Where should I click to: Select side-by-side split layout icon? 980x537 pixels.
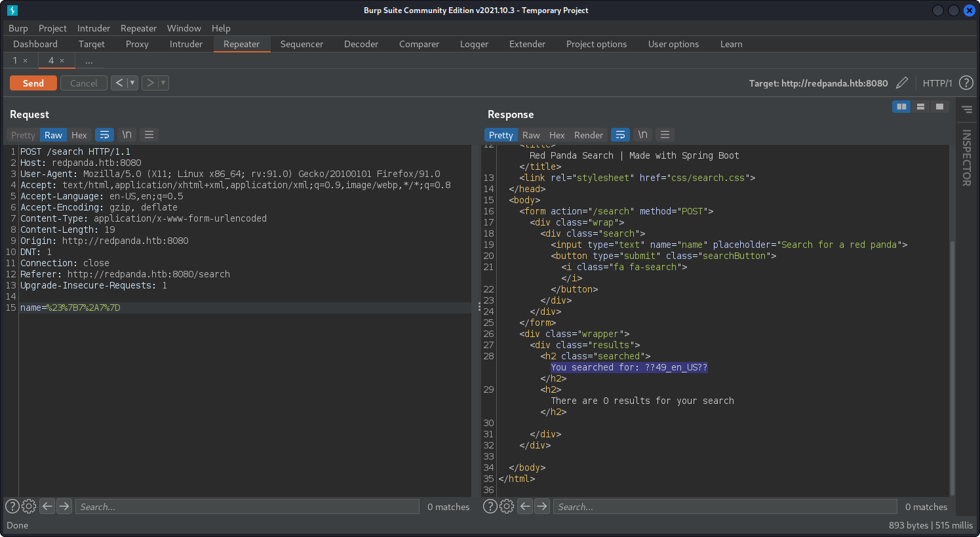click(x=901, y=106)
